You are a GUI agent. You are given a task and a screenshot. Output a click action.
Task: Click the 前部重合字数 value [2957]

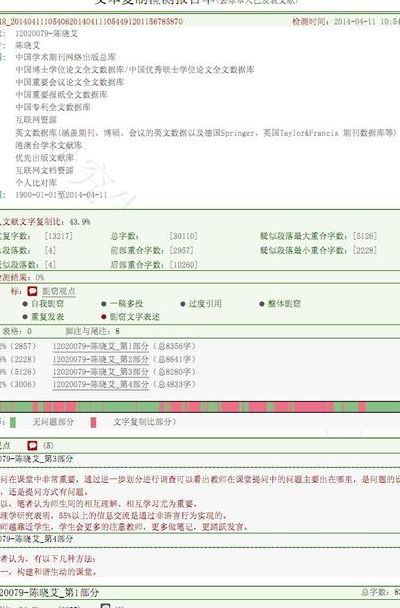pyautogui.click(x=181, y=250)
